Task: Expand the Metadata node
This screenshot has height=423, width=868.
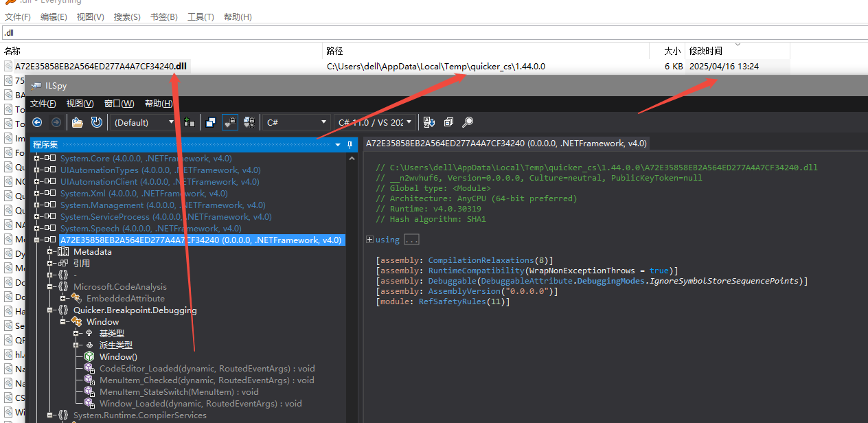Action: 51,252
